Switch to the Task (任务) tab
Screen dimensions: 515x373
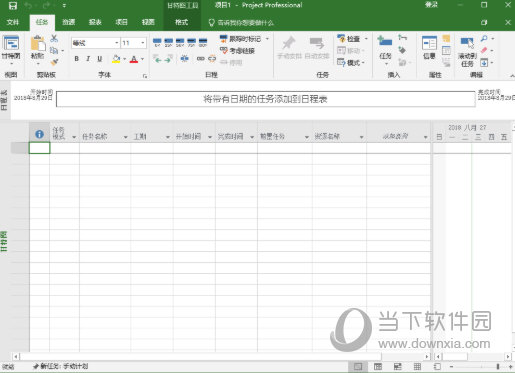point(42,22)
